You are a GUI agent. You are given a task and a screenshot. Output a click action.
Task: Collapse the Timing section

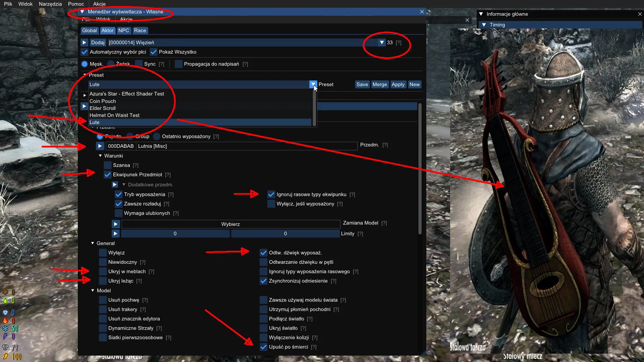484,25
